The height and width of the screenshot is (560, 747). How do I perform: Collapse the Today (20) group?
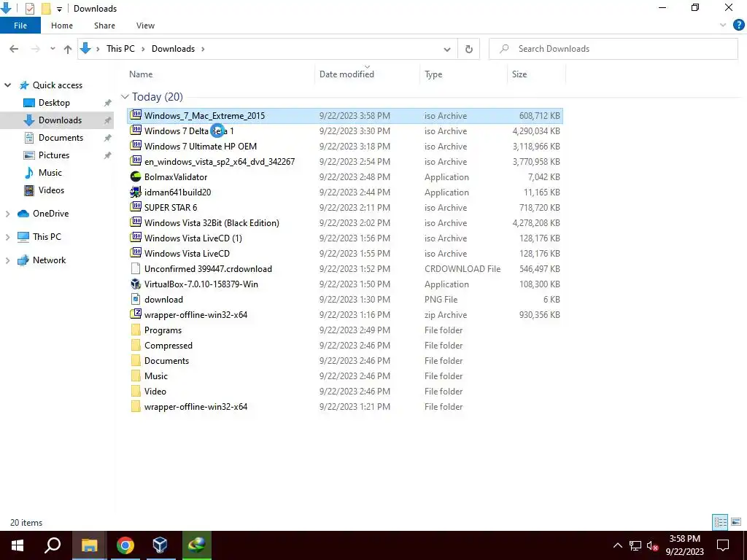[125, 97]
